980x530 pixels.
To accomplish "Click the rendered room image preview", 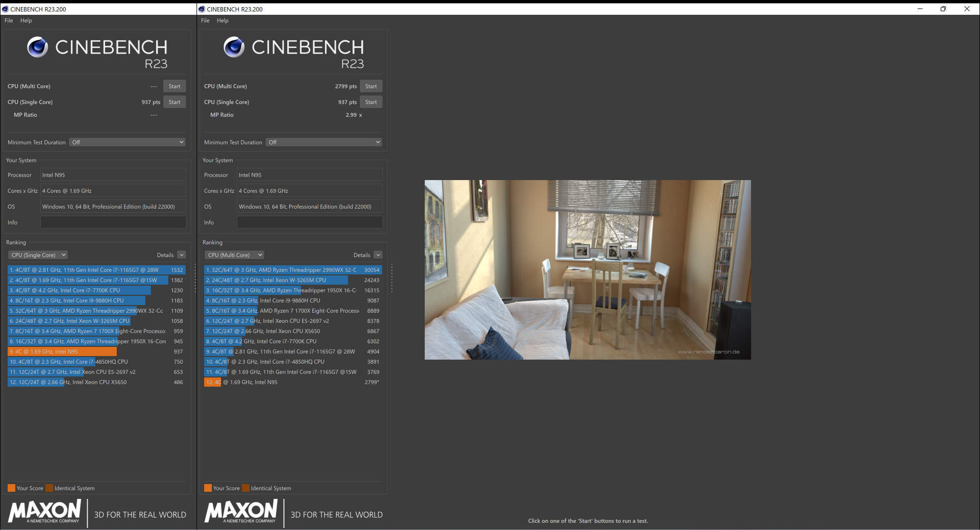I will [587, 269].
